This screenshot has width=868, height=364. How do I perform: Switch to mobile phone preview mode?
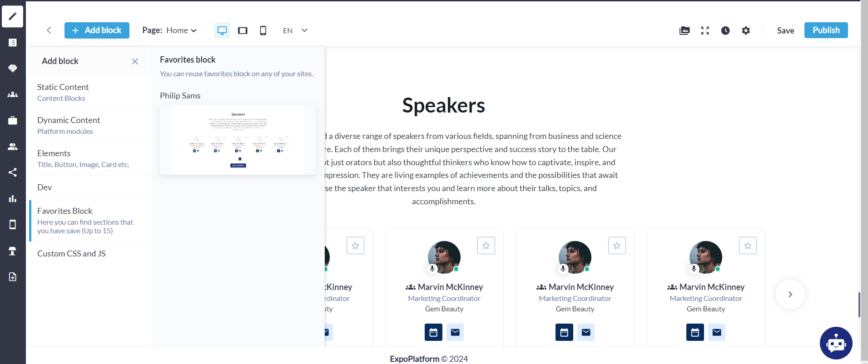tap(263, 30)
